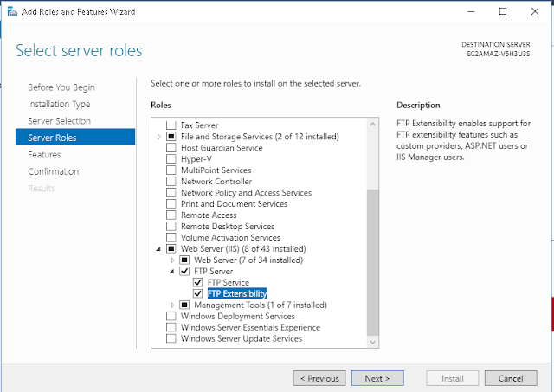This screenshot has height=392, width=554.
Task: Expand the Management Tools node
Action: coord(172,305)
